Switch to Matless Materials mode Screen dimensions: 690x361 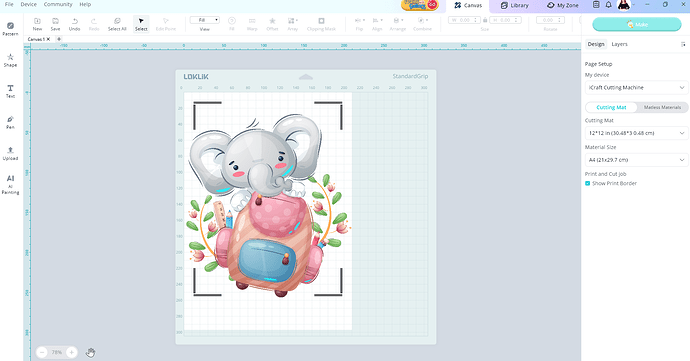(662, 107)
